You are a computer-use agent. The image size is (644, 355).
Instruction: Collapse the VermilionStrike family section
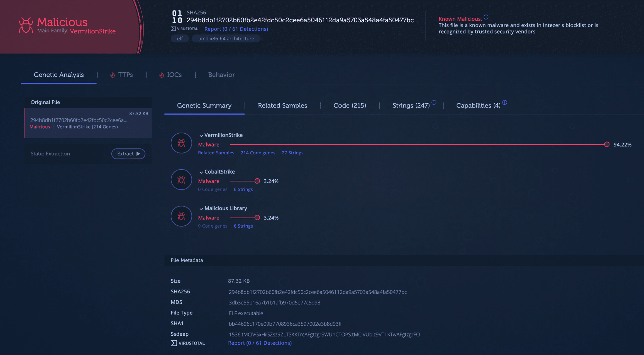click(201, 136)
